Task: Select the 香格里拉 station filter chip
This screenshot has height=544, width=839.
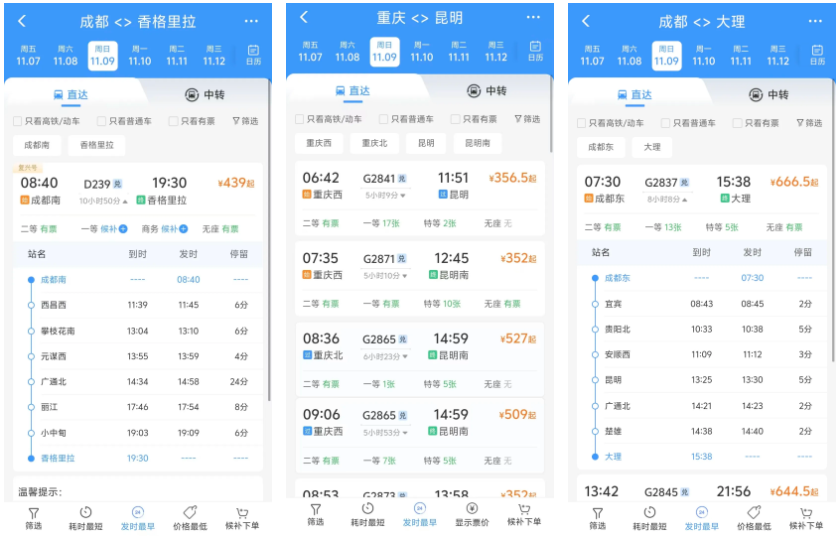Action: click(x=97, y=145)
